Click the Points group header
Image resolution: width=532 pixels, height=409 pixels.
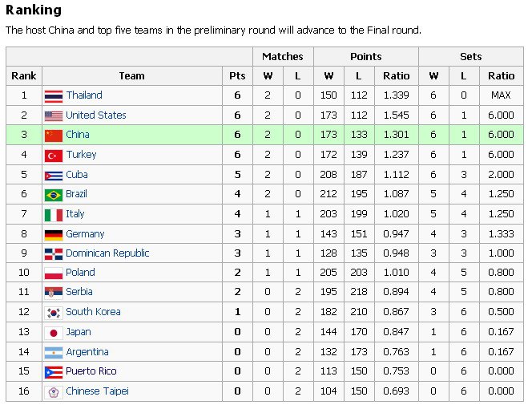pyautogui.click(x=366, y=56)
